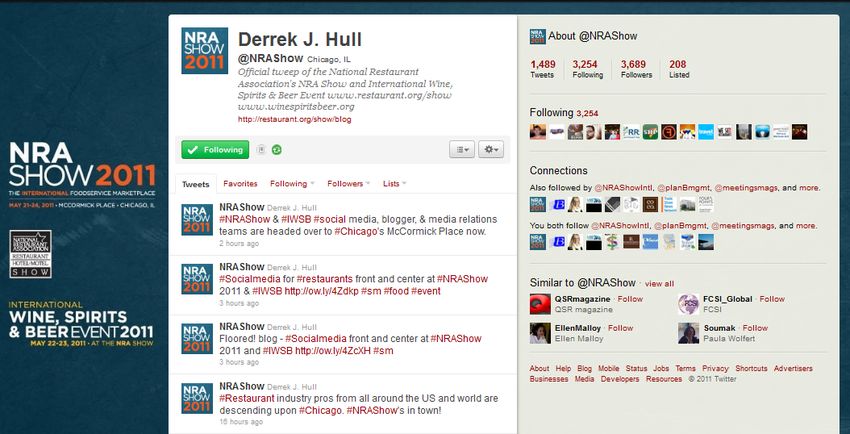850x434 pixels.
Task: Open #IWSB hashtag in the McCormick Place tweet
Action: click(x=295, y=219)
